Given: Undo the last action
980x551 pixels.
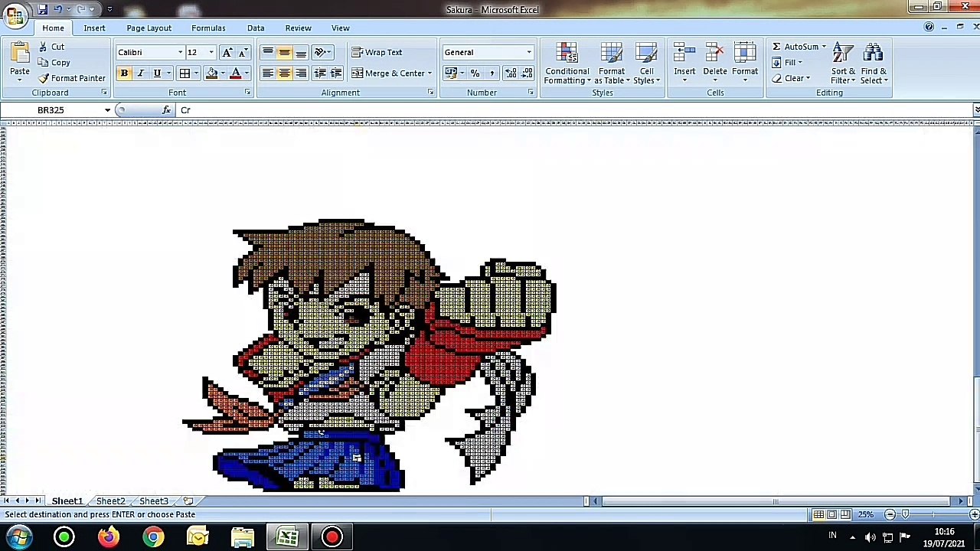Looking at the screenshot, I should [58, 9].
